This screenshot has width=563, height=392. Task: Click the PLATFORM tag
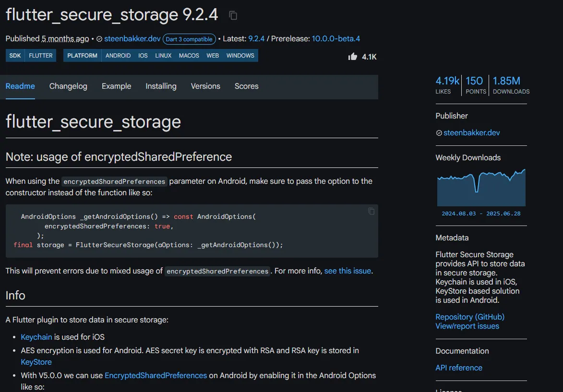click(x=82, y=56)
